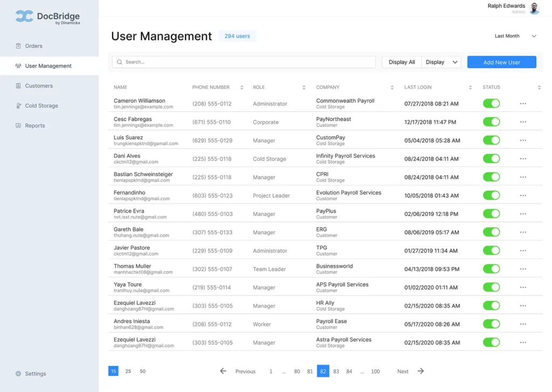
Task: Click the 294 users badge
Action: click(237, 36)
